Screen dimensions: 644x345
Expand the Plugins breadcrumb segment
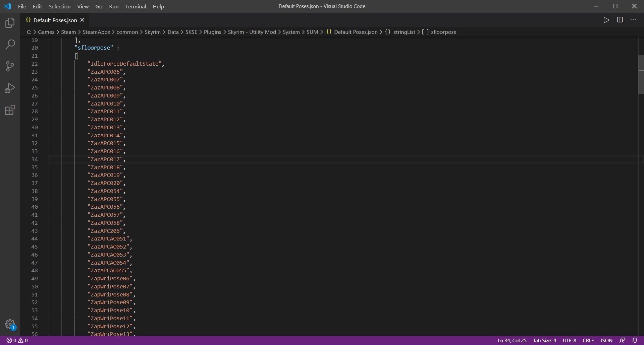pos(212,32)
